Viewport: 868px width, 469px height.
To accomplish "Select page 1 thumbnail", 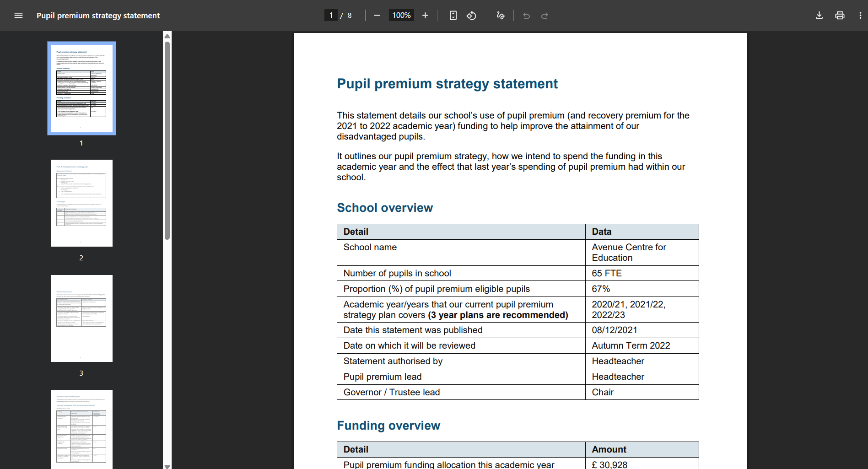I will pyautogui.click(x=81, y=88).
